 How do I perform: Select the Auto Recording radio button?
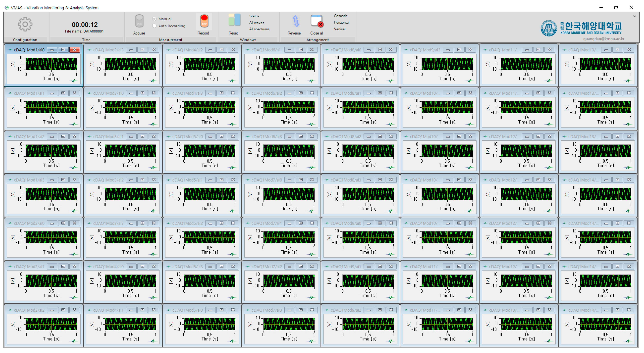point(154,26)
